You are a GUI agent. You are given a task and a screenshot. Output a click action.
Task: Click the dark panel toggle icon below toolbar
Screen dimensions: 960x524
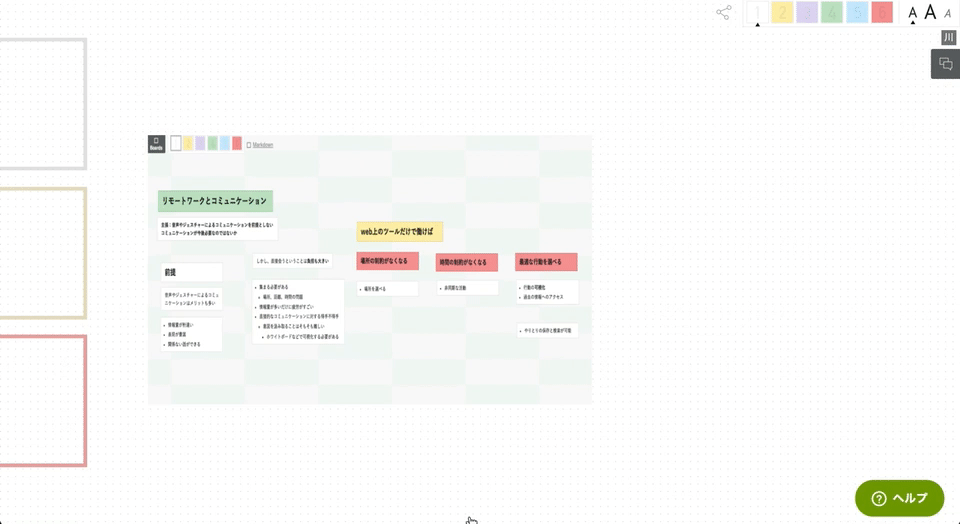[948, 37]
